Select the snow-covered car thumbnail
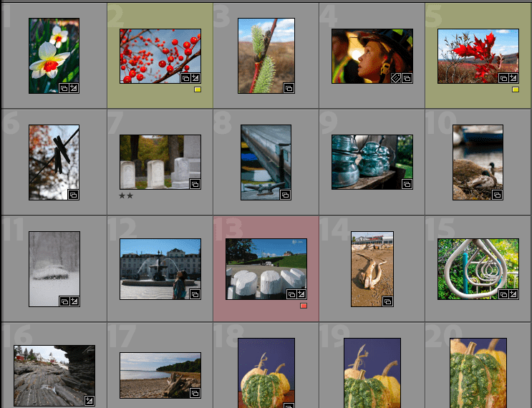The image size is (532, 408). tap(54, 269)
